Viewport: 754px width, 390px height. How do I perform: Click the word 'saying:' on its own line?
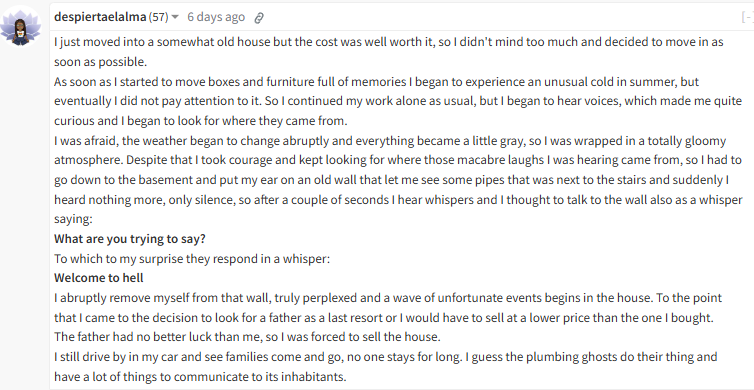73,219
